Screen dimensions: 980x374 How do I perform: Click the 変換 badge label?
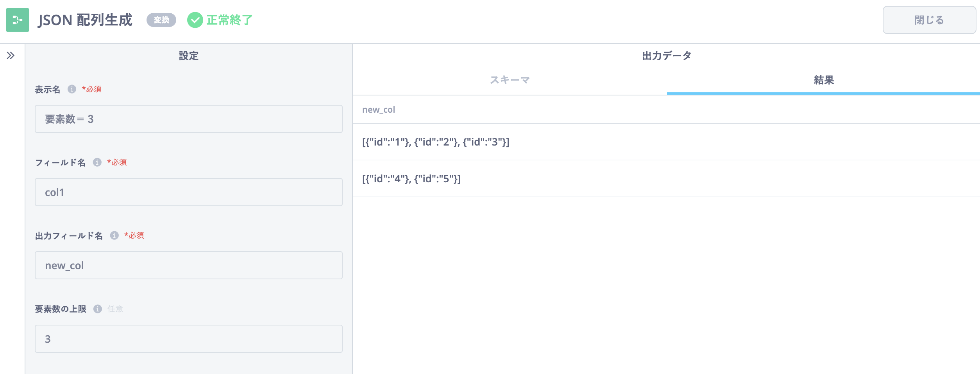[161, 20]
